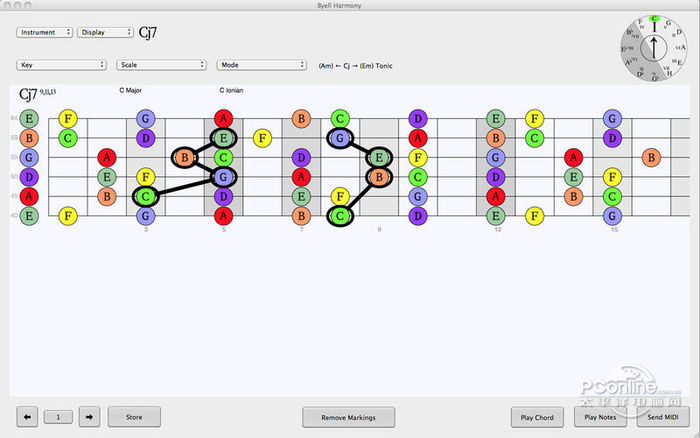Viewport: 700px width, 438px height.
Task: Click circled B note at fret 9
Action: coord(379,177)
